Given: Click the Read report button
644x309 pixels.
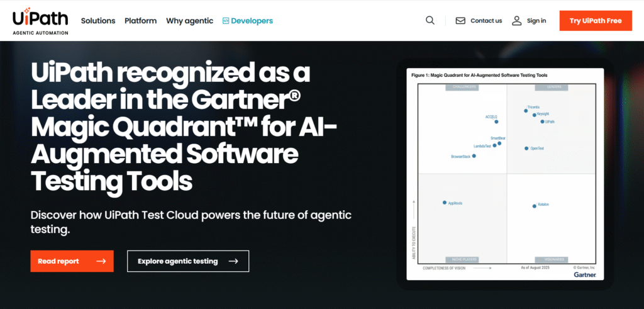Looking at the screenshot, I should (x=72, y=261).
